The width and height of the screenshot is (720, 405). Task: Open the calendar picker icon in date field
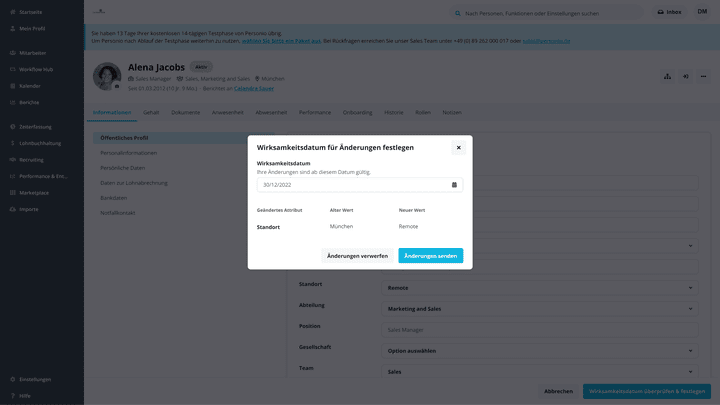point(454,185)
